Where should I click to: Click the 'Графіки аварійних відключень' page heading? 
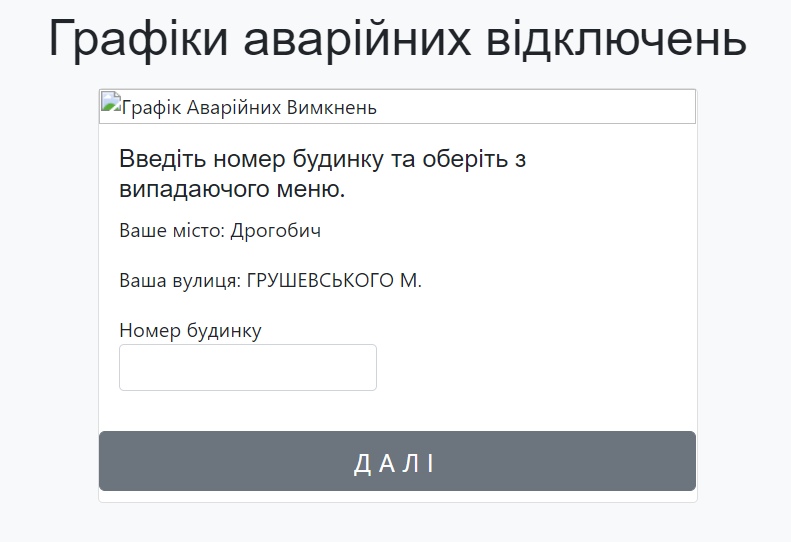pos(397,40)
